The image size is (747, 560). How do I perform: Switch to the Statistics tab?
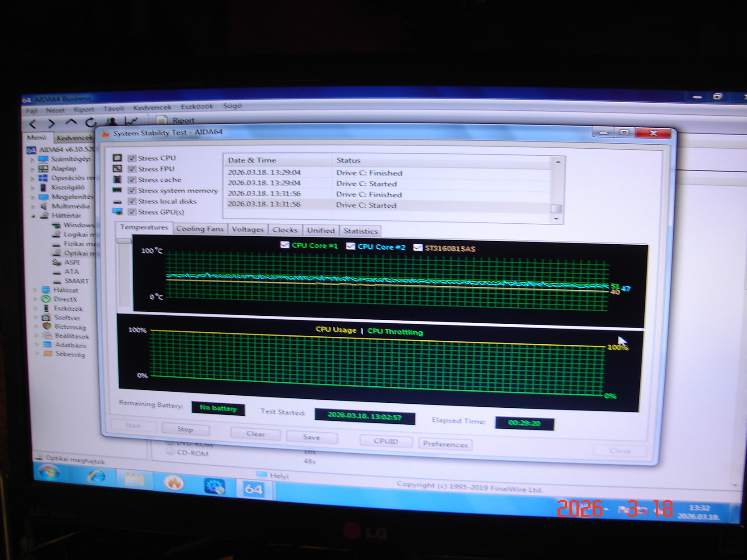tap(361, 231)
